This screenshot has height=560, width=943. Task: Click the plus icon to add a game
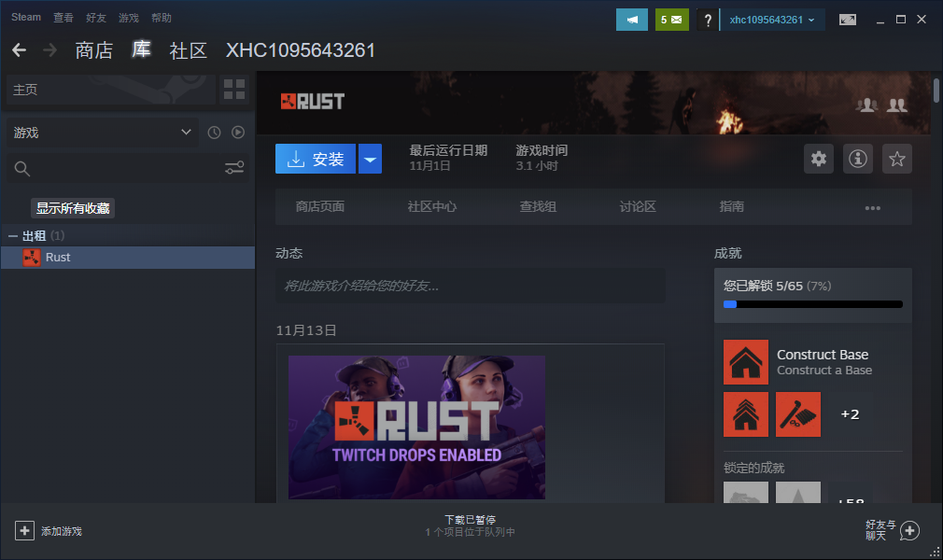tap(24, 530)
